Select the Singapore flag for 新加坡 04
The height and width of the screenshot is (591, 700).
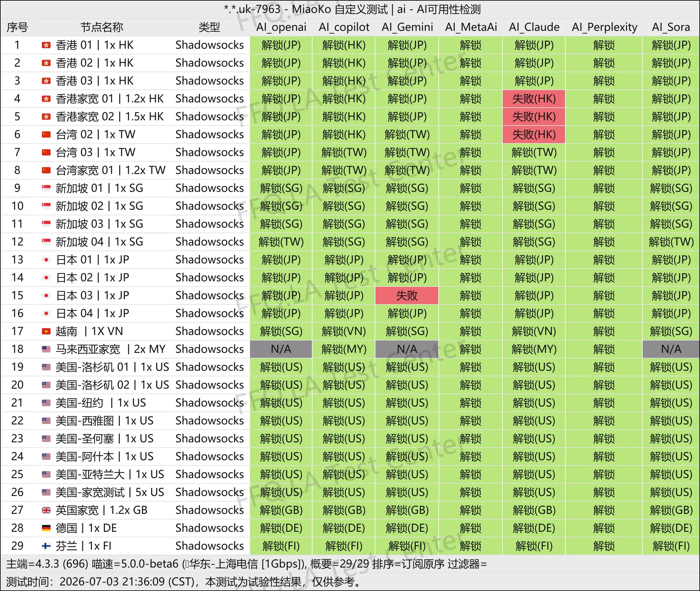pyautogui.click(x=46, y=242)
